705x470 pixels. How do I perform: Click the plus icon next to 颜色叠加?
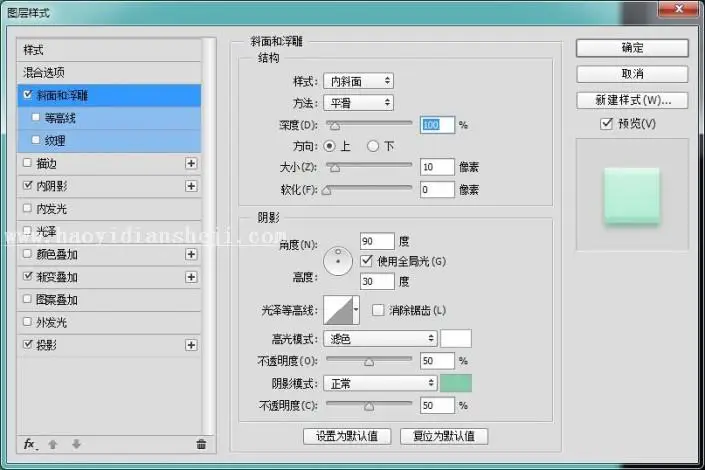(x=191, y=254)
